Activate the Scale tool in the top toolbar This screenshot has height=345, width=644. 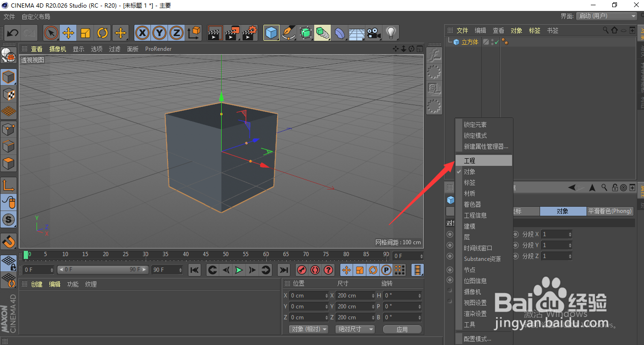[85, 33]
